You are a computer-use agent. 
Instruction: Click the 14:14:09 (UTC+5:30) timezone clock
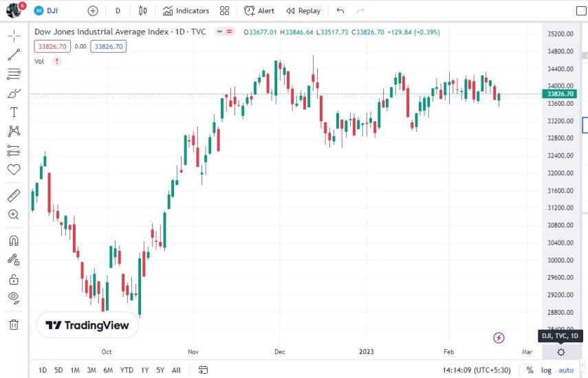[x=477, y=370]
